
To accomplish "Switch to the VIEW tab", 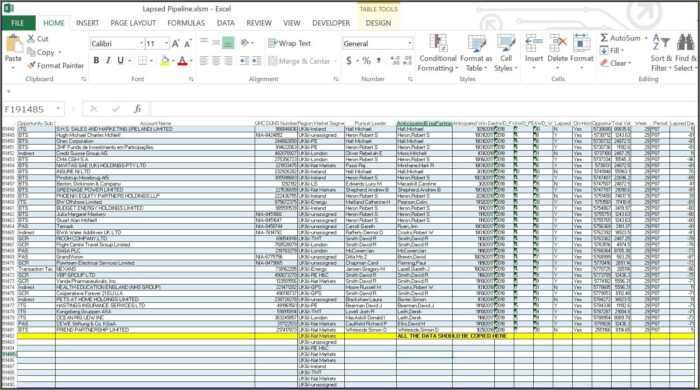I will pyautogui.click(x=292, y=23).
